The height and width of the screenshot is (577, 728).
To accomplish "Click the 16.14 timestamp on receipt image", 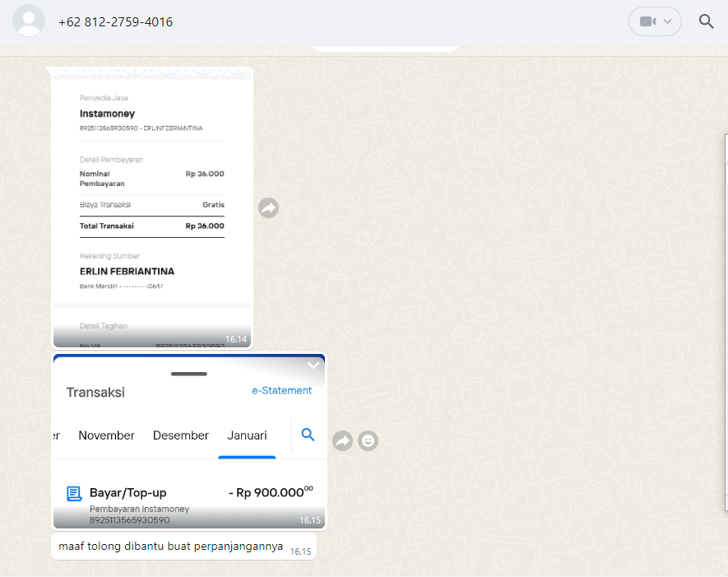I will point(236,340).
